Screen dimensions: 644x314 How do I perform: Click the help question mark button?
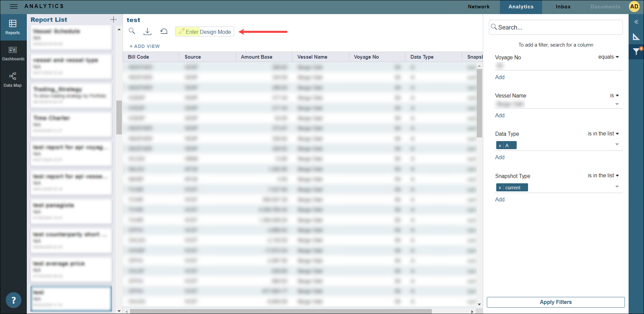click(x=13, y=300)
